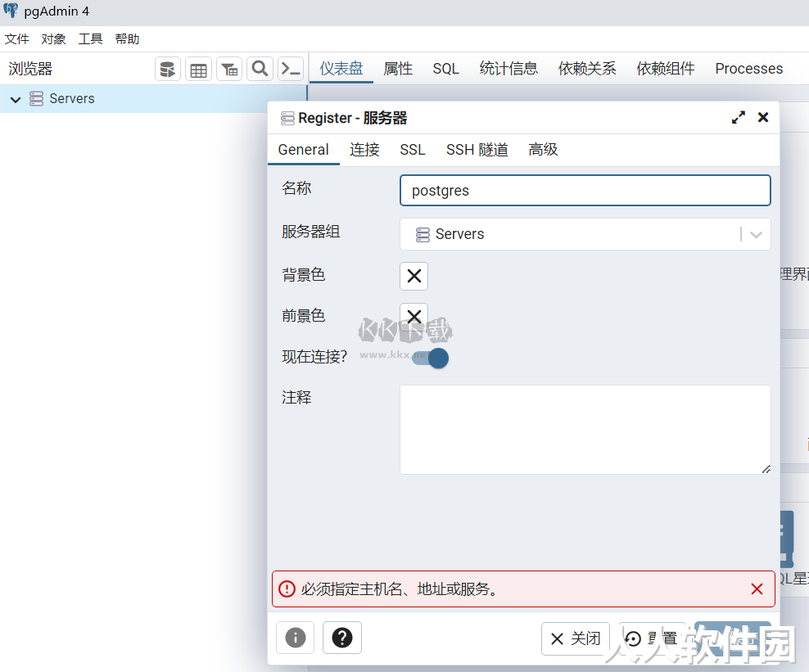Switch to the 连接 tab
Image resolution: width=809 pixels, height=672 pixels.
tap(364, 150)
